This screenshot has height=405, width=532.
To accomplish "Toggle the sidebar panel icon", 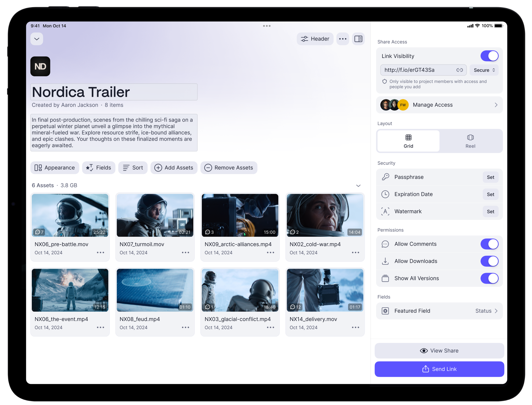I will click(358, 39).
